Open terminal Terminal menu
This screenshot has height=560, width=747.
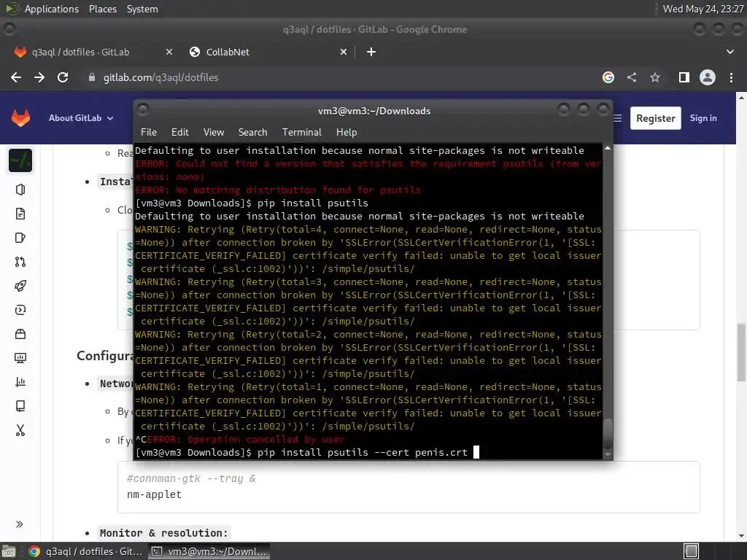tap(301, 133)
